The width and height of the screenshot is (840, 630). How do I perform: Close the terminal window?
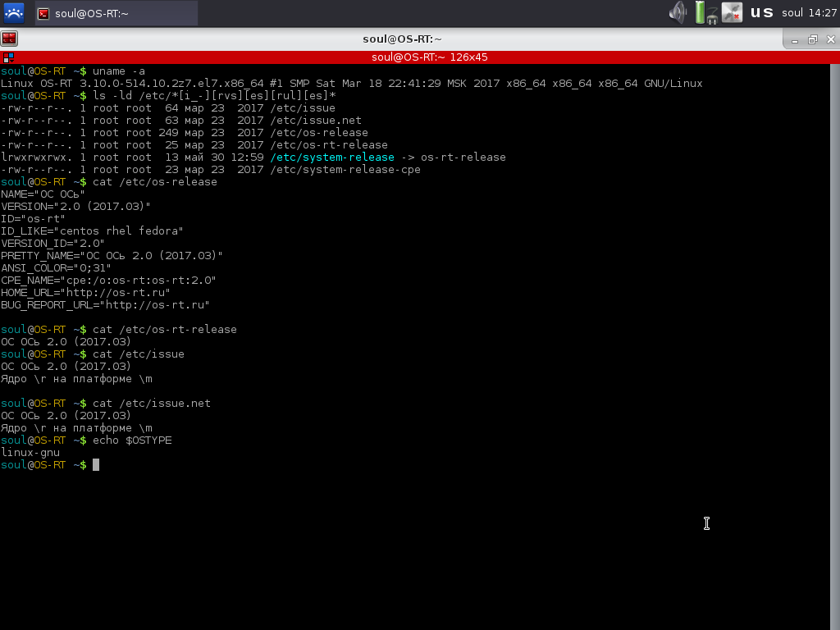click(831, 39)
